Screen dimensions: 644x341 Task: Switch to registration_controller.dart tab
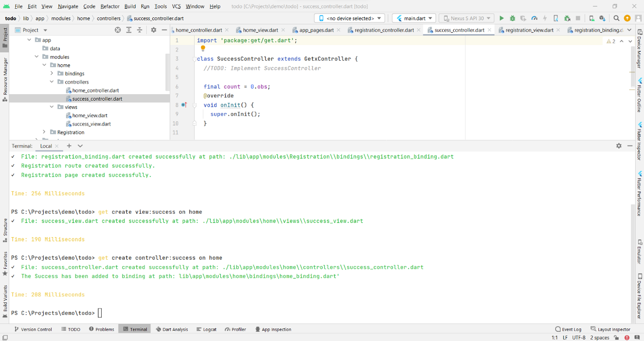pyautogui.click(x=384, y=30)
